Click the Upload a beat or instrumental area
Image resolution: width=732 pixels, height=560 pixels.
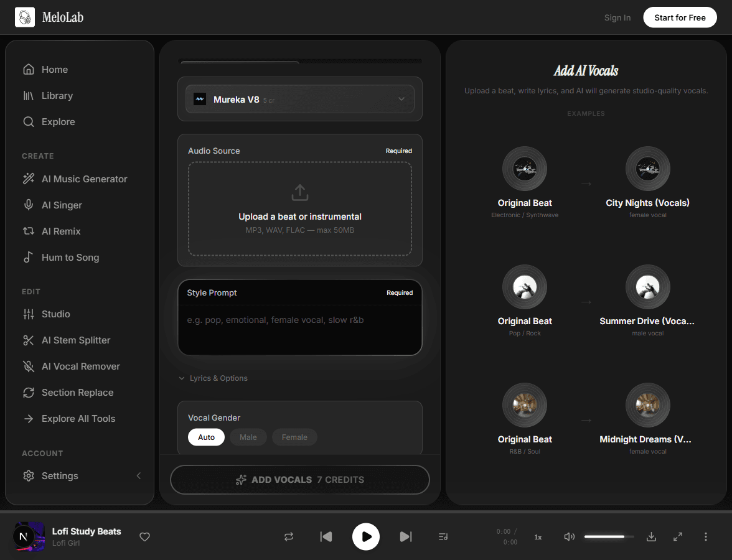(x=300, y=208)
